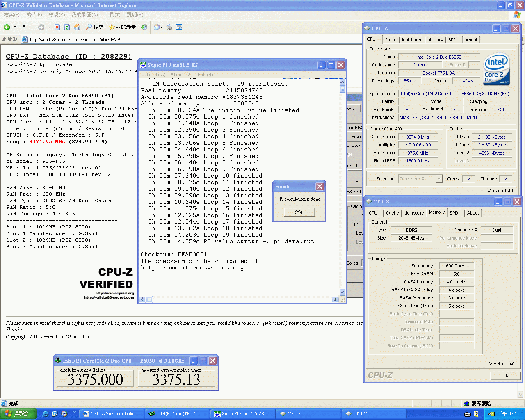Viewport: 525px width, 420px height.
Task: Click the Print icon in IE toolbar
Action: tap(169, 27)
